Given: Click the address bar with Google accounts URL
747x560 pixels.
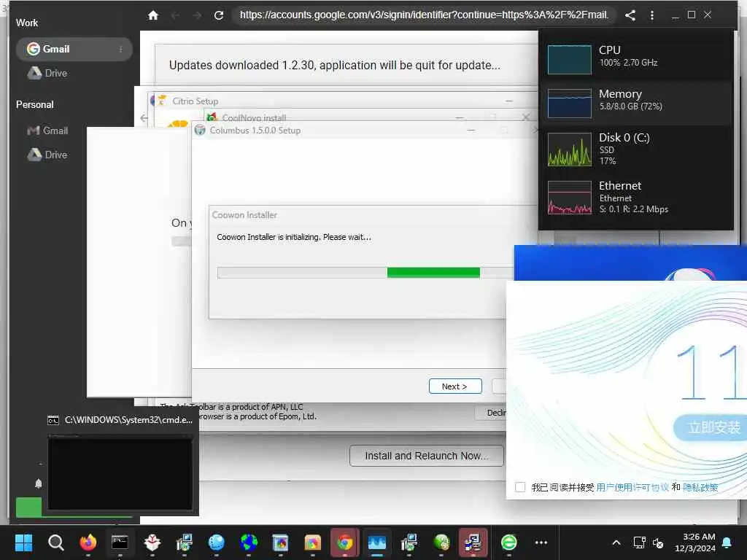Looking at the screenshot, I should 424,15.
